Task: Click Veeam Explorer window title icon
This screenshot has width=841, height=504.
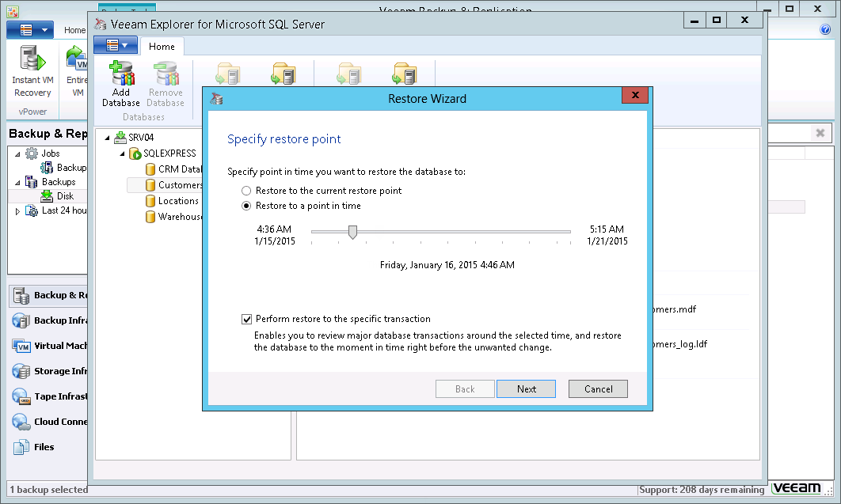Action: [x=101, y=24]
